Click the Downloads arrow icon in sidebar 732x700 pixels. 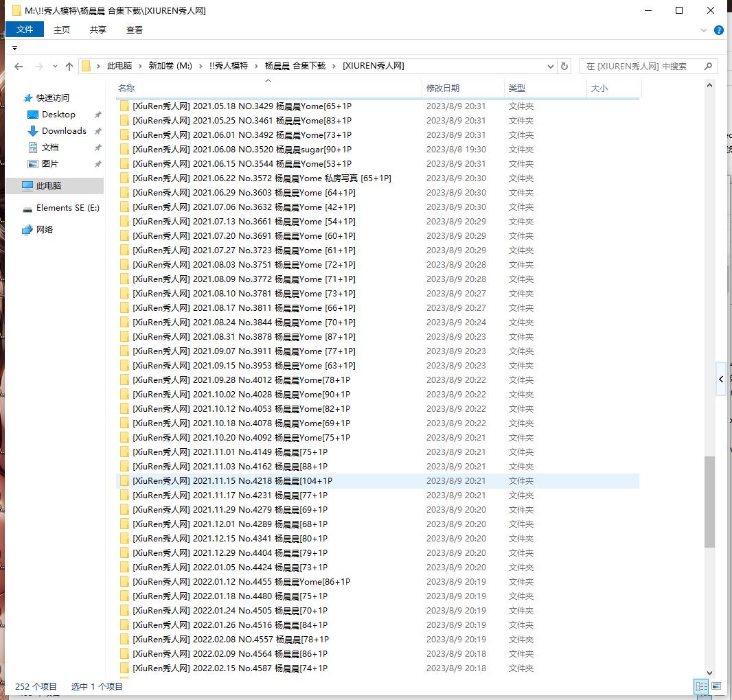click(x=33, y=131)
